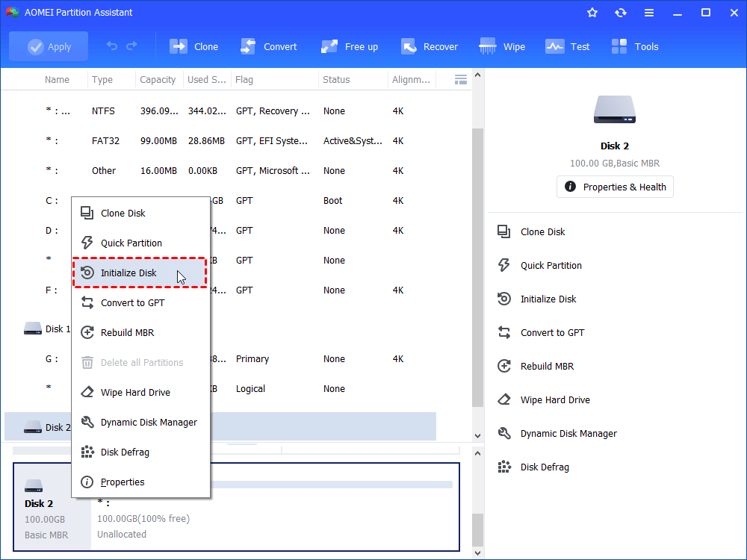Click the favorites star icon in title bar
Screen dimensions: 747x560
click(592, 13)
